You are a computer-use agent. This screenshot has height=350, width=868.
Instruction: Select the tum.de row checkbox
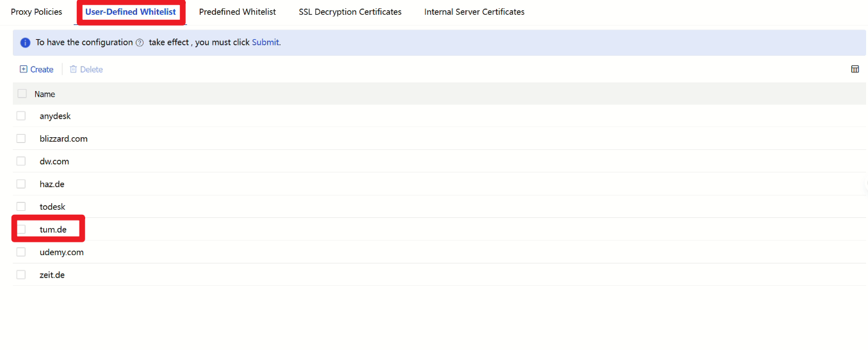tap(21, 229)
